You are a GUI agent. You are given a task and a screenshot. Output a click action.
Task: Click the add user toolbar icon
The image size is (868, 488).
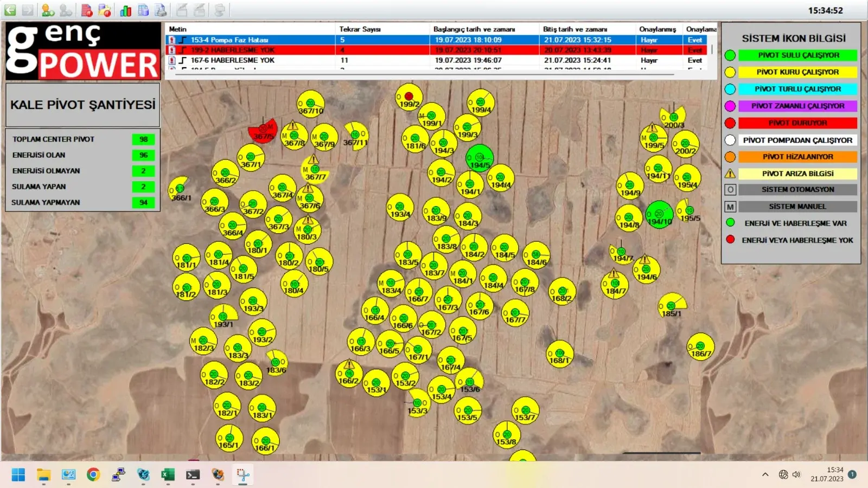pyautogui.click(x=48, y=10)
